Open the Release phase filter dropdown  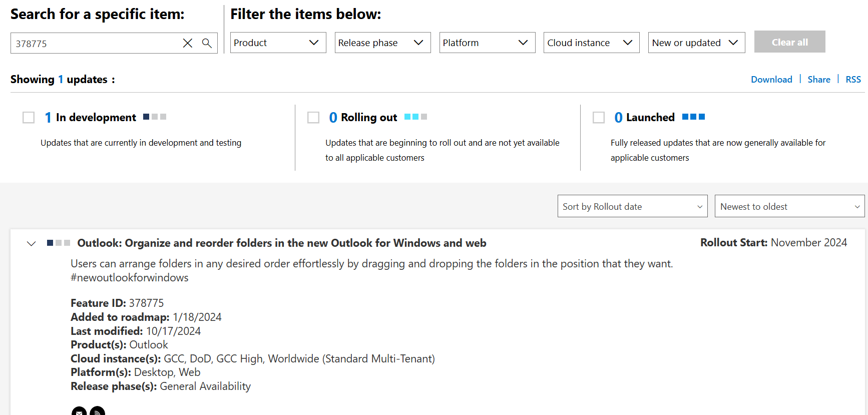click(x=383, y=43)
